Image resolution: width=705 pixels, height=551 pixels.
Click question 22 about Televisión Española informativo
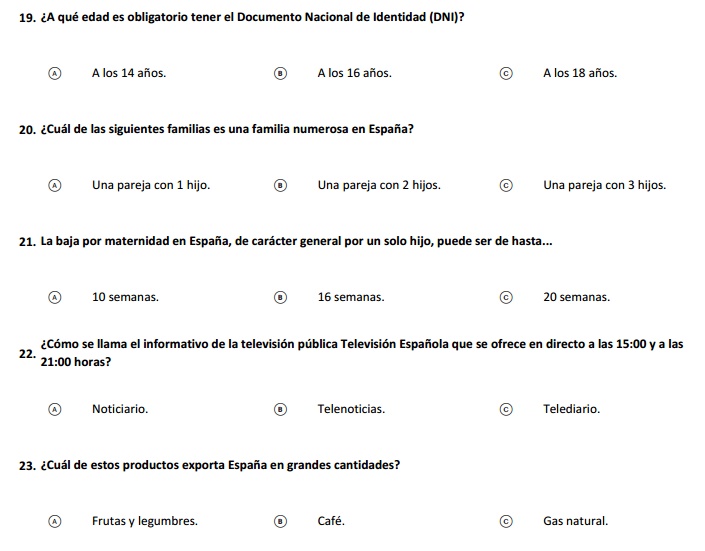[362, 353]
